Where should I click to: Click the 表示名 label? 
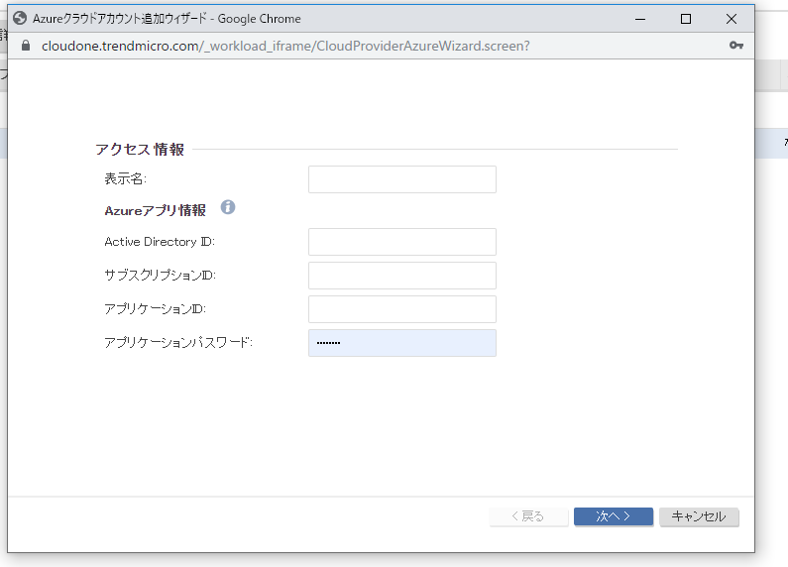point(125,178)
